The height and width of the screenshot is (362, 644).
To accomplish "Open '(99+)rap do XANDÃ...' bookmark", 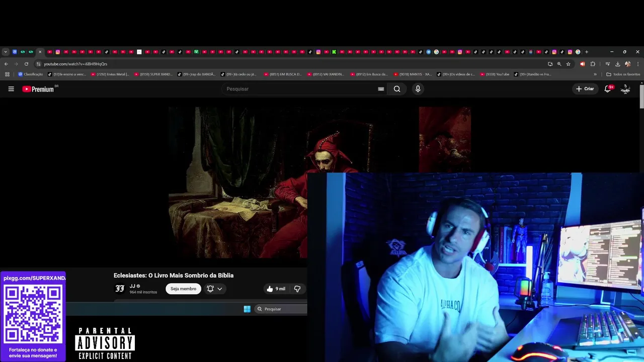I will click(197, 74).
